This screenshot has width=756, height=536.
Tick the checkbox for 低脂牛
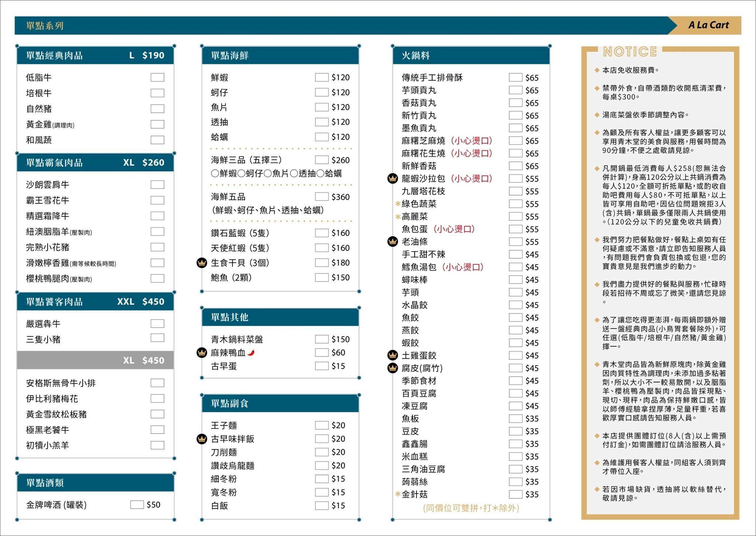(157, 78)
